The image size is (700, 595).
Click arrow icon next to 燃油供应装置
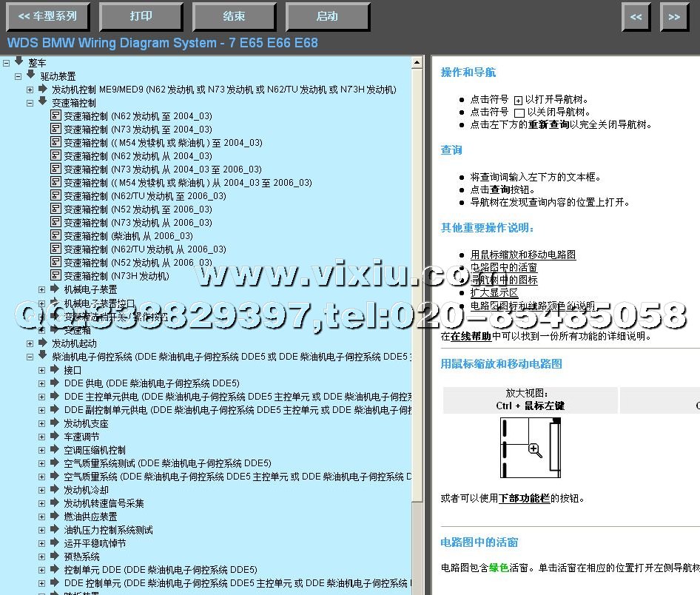pyautogui.click(x=54, y=516)
